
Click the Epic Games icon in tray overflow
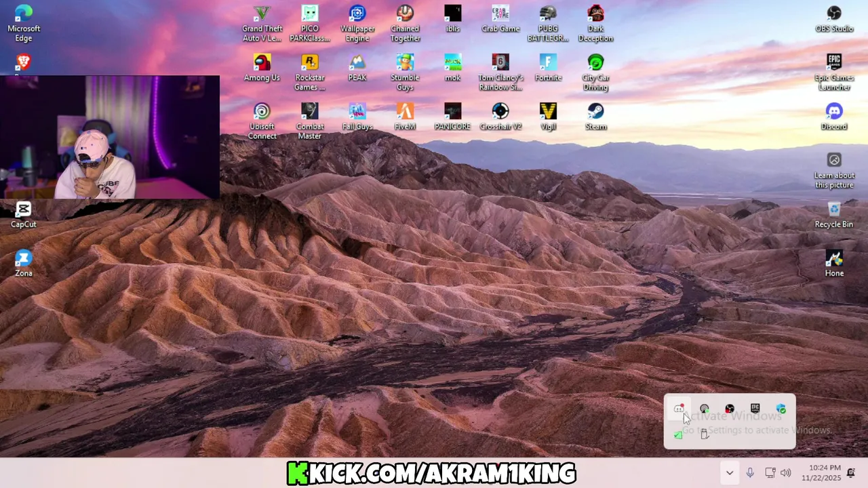[755, 409]
